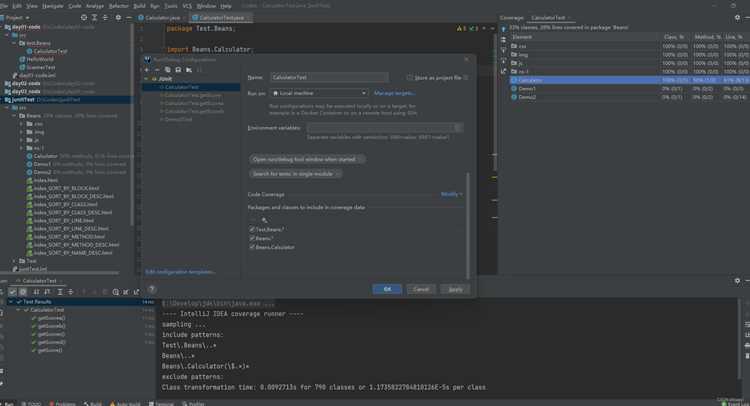Image resolution: width=750 pixels, height=406 pixels.
Task: Collapse JUnit node in configurations tree
Action: [x=147, y=79]
